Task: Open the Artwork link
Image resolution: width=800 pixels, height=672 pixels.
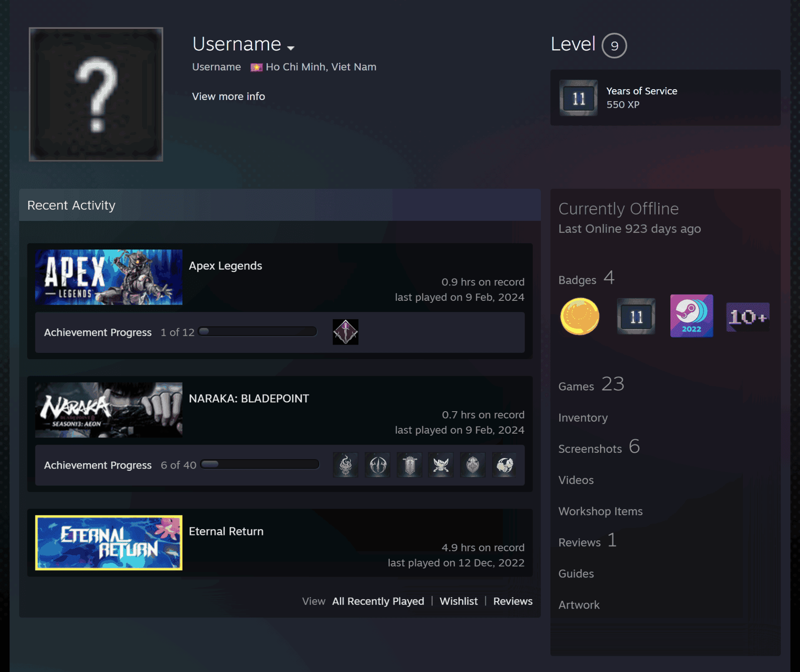Action: pyautogui.click(x=579, y=605)
